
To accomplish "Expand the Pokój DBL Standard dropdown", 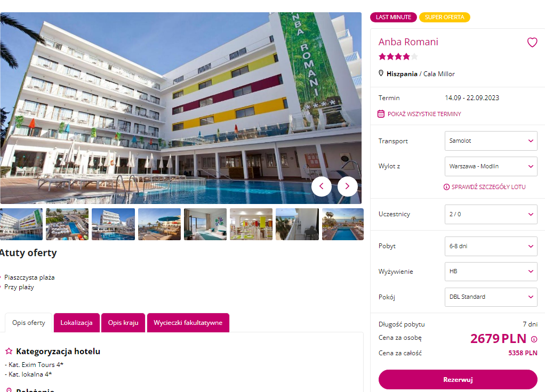I will coord(491,297).
